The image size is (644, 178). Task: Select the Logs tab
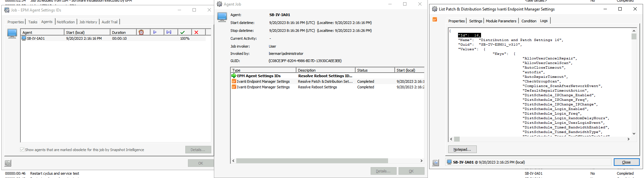(x=544, y=21)
